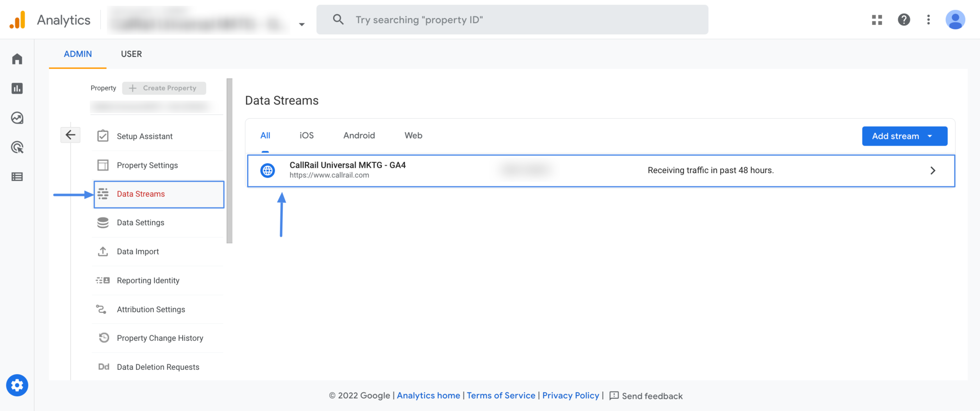Click the web globe icon of stream
980x411 pixels.
click(268, 171)
